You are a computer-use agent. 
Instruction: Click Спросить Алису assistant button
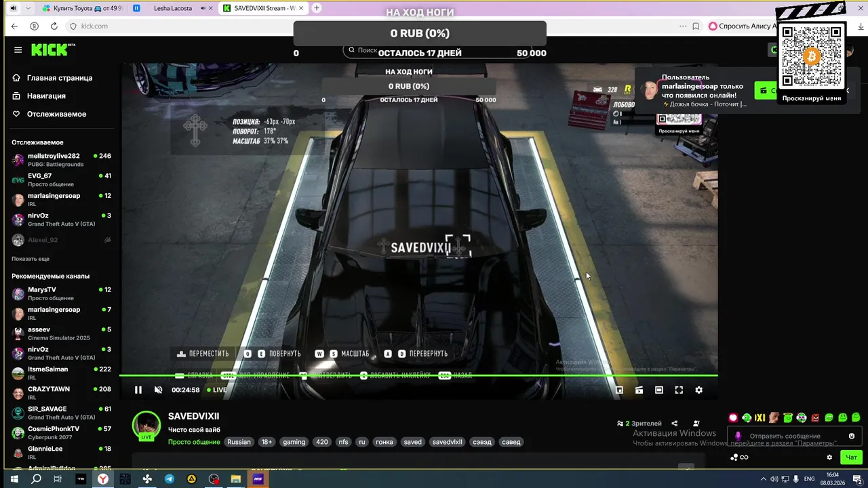[742, 26]
